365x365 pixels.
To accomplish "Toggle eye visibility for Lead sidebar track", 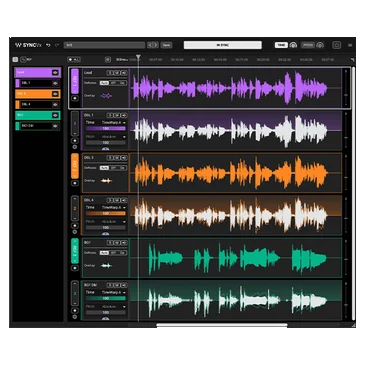I will coord(55,72).
